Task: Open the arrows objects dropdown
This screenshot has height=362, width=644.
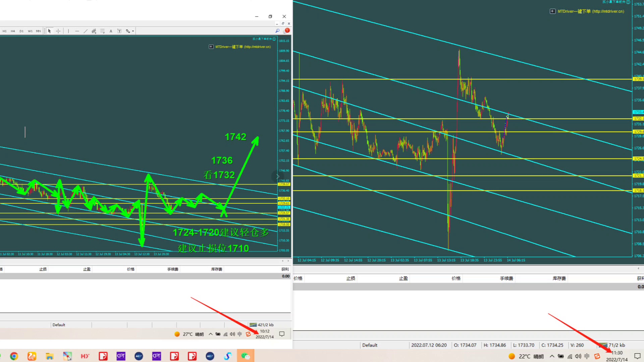Action: pyautogui.click(x=133, y=31)
